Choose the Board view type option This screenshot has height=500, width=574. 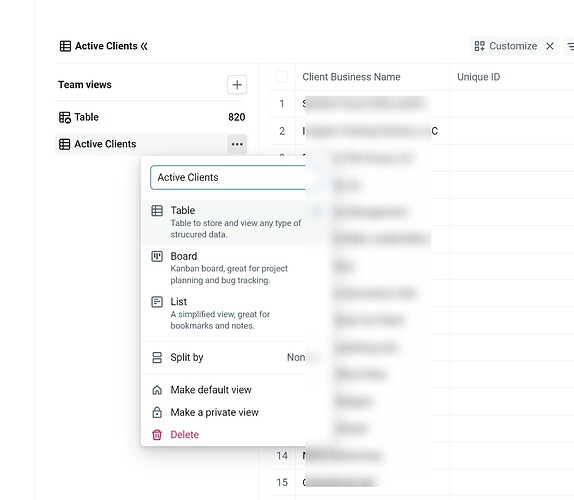tap(224, 268)
